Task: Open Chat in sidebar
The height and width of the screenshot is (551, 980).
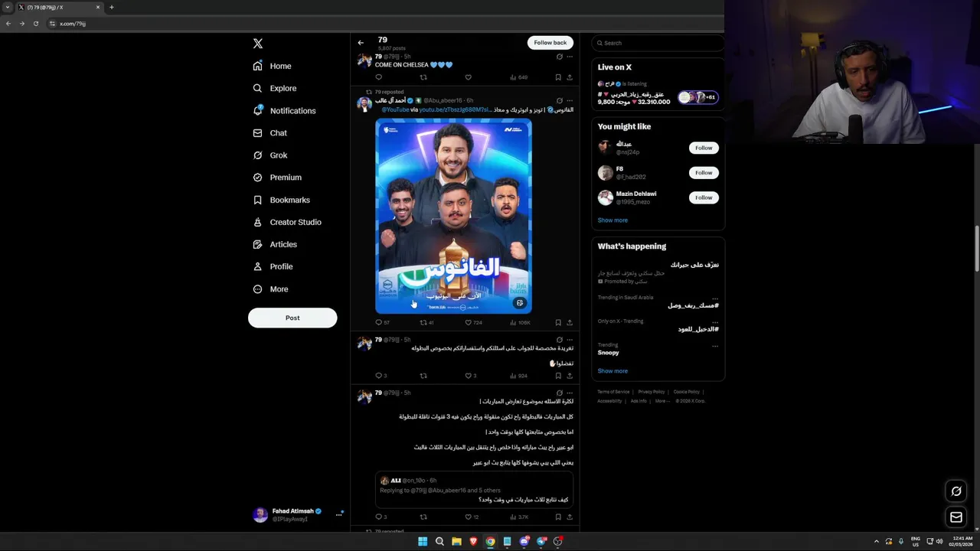Action: pyautogui.click(x=269, y=132)
